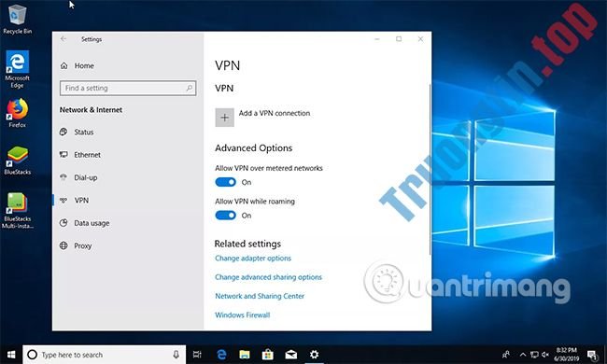Click the plus icon to add VPN
Screen dimensions: 607x364
point(224,118)
